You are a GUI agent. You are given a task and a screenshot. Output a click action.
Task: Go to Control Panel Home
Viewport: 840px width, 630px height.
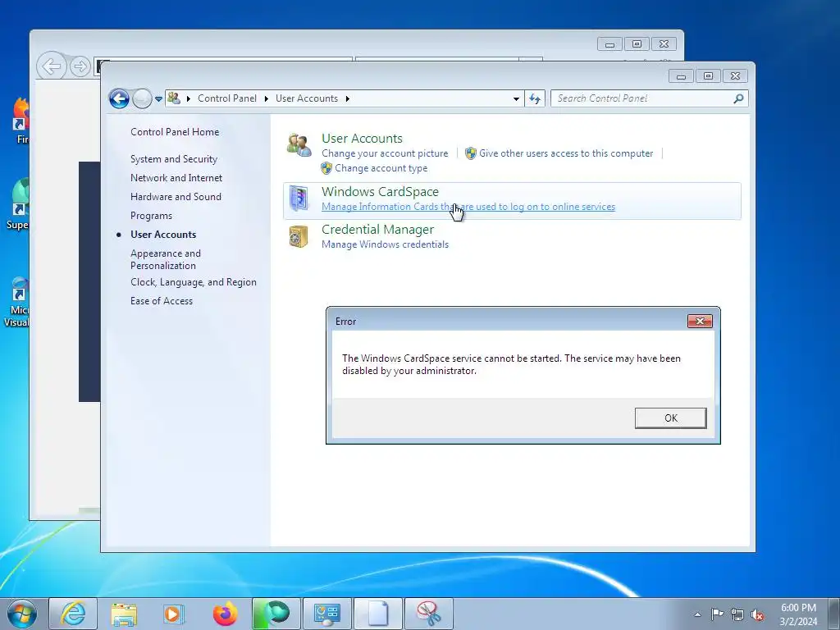(175, 132)
